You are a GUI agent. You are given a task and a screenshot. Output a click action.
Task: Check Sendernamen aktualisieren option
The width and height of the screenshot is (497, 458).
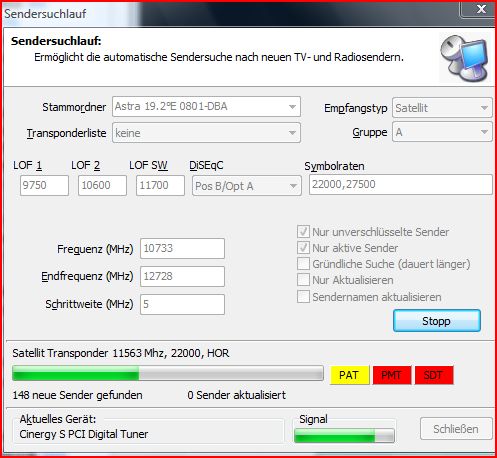[x=303, y=296]
